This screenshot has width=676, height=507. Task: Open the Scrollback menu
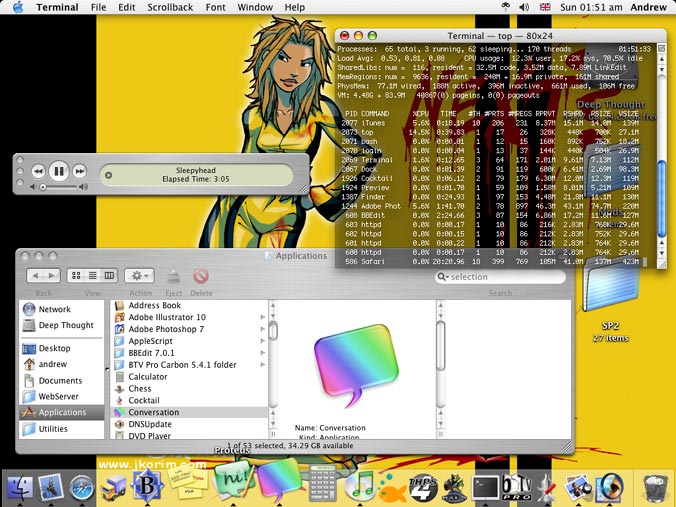click(170, 7)
